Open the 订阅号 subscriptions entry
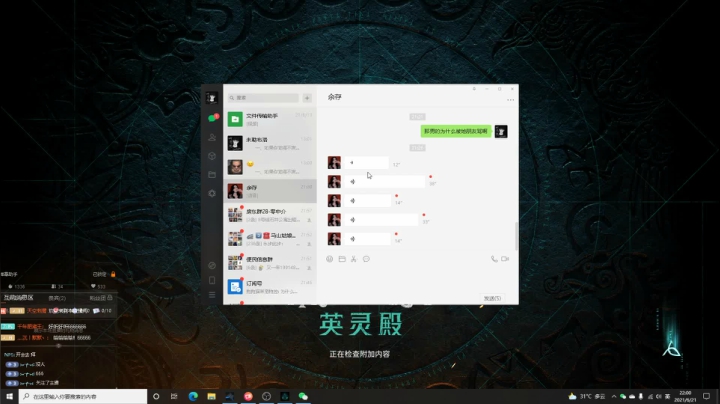720x404 pixels. tap(270, 286)
